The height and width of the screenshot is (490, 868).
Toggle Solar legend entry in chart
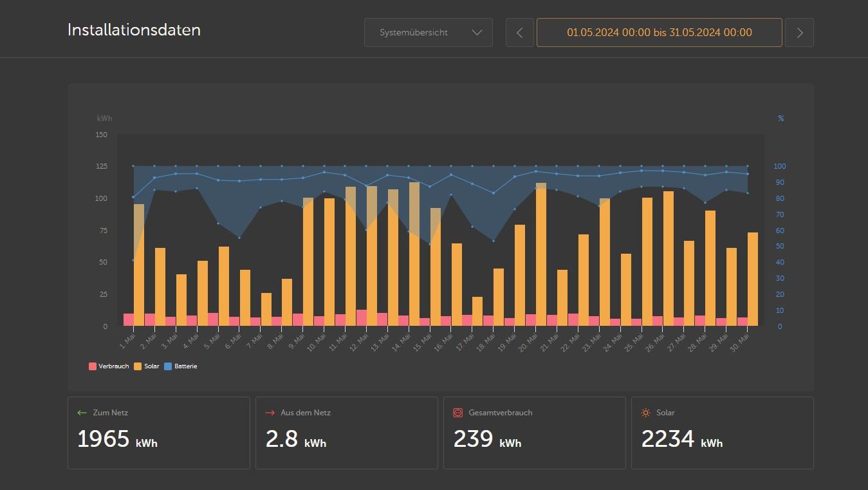[147, 366]
